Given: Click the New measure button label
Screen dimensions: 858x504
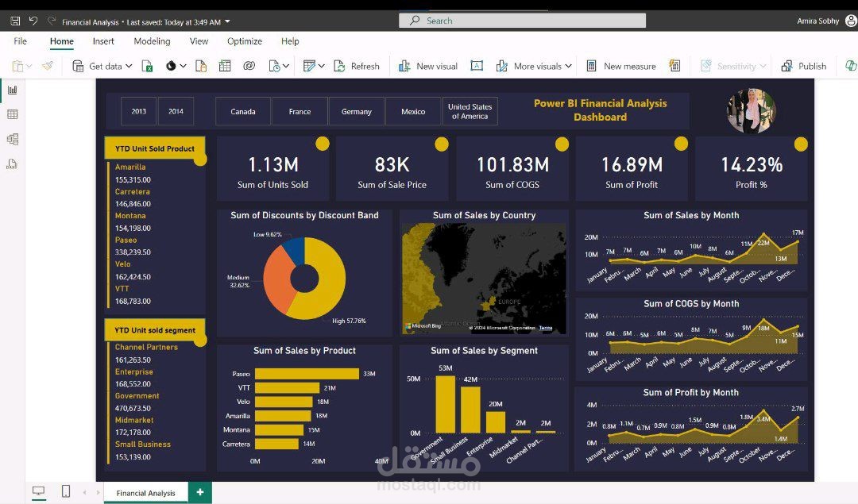Looking at the screenshot, I should pyautogui.click(x=630, y=66).
